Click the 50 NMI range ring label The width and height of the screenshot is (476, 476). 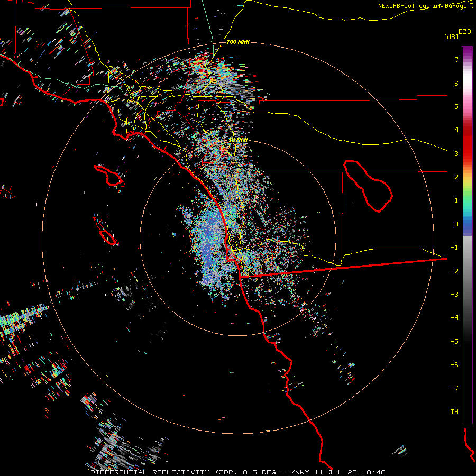pos(238,140)
